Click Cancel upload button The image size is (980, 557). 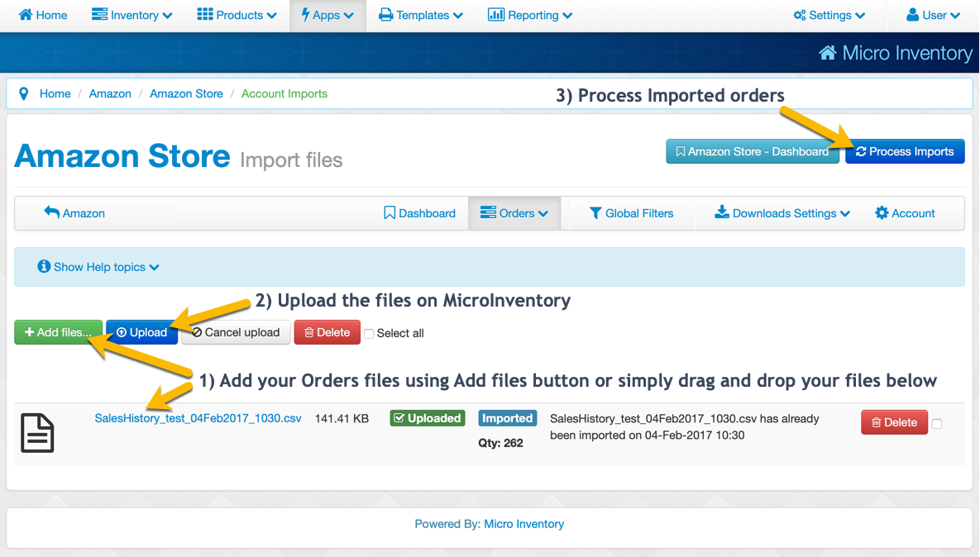coord(236,332)
